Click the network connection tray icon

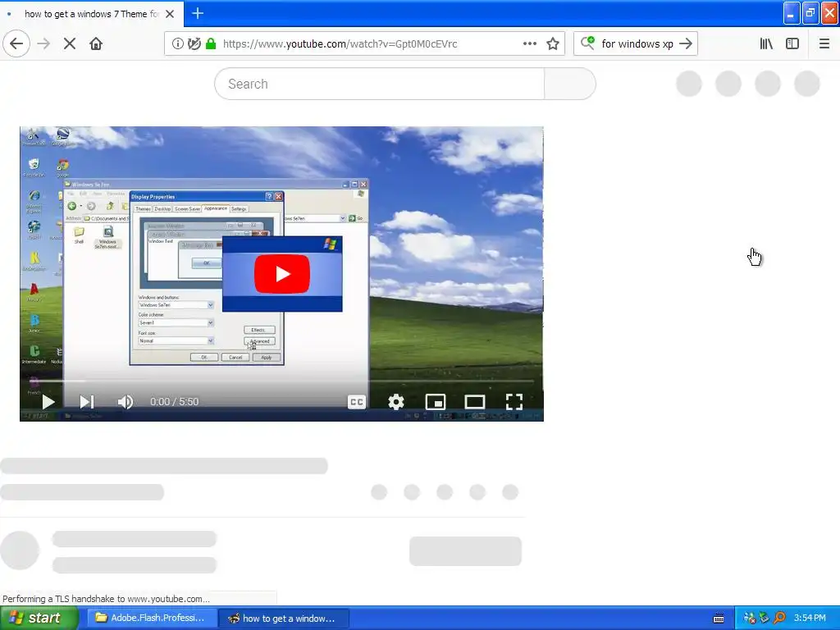coord(750,619)
